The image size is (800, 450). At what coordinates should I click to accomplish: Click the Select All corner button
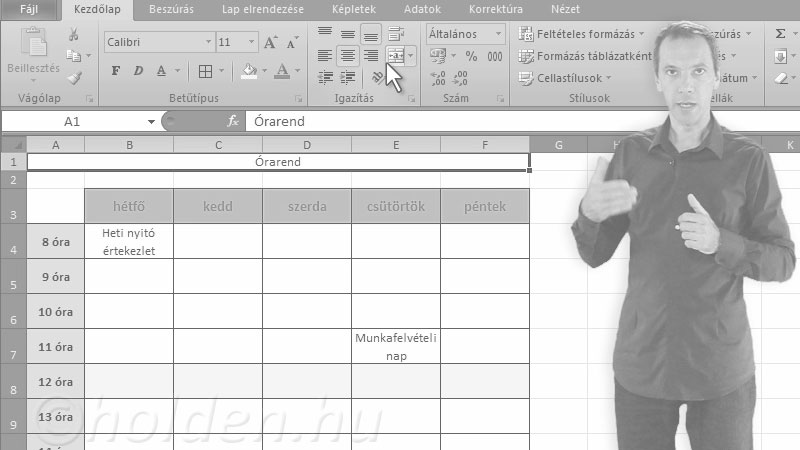(x=14, y=145)
